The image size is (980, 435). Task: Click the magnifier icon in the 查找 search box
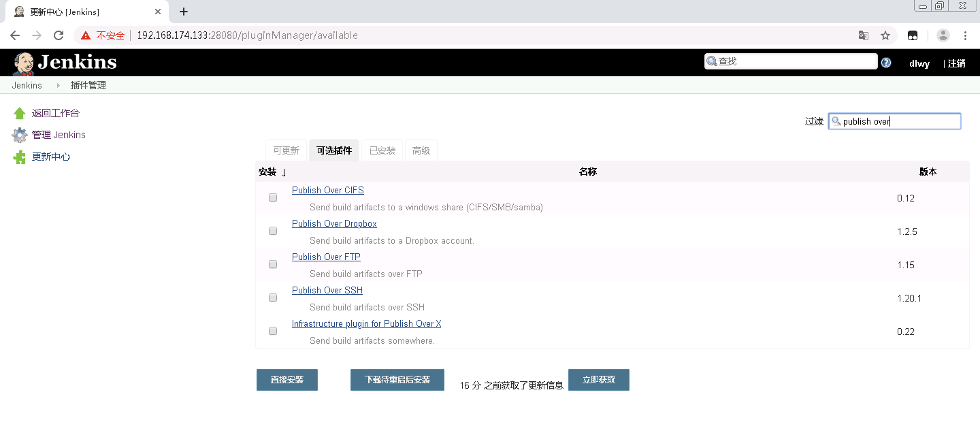pyautogui.click(x=712, y=61)
